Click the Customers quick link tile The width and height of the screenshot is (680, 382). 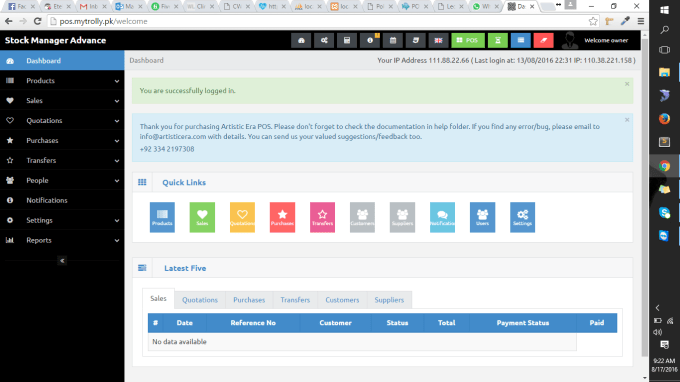pyautogui.click(x=363, y=217)
